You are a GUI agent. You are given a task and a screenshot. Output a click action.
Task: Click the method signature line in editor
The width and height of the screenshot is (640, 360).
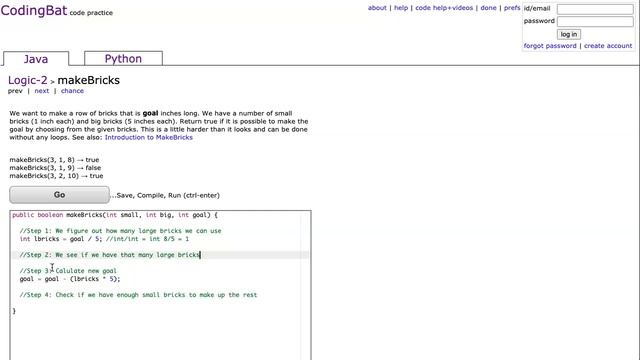[x=115, y=215]
